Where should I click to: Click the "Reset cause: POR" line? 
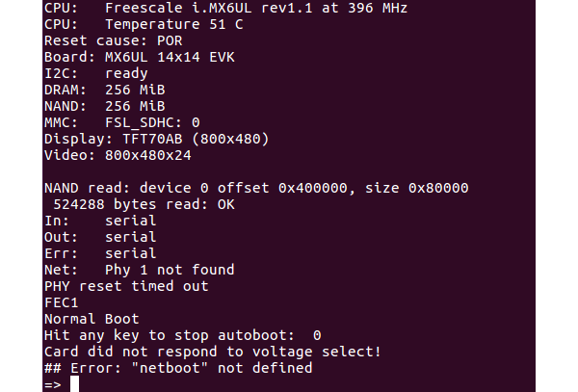click(112, 40)
